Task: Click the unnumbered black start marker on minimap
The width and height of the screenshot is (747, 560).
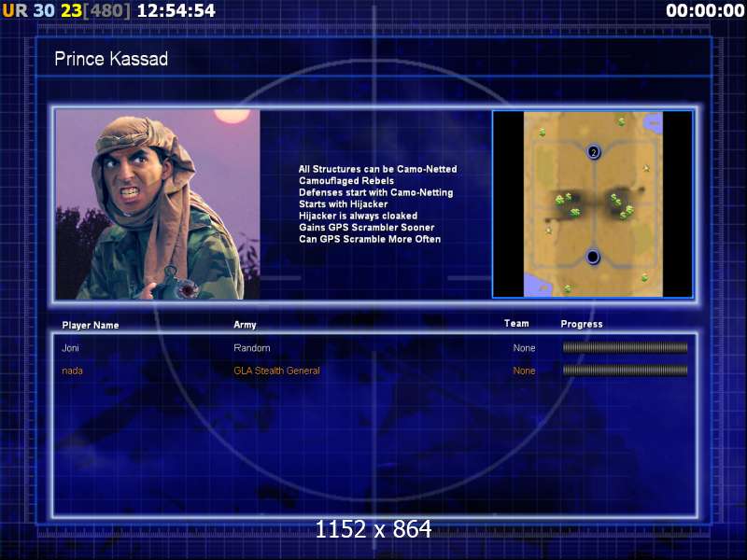Action: click(593, 258)
